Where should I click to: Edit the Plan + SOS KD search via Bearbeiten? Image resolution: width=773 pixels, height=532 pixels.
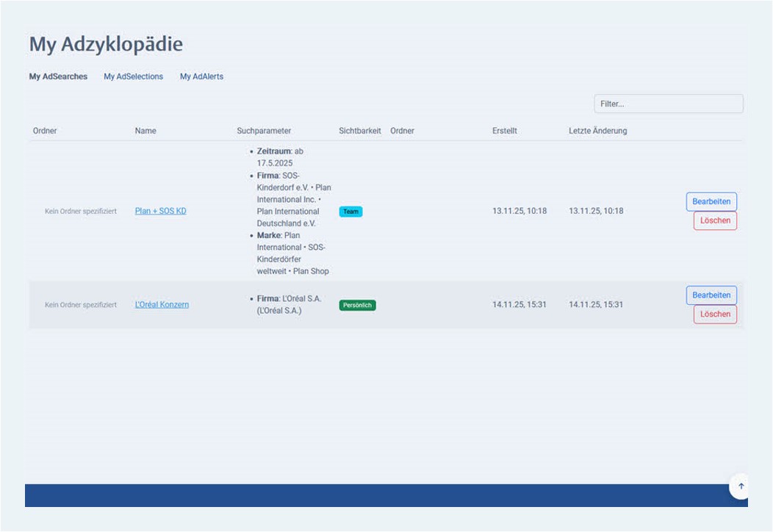coord(711,201)
